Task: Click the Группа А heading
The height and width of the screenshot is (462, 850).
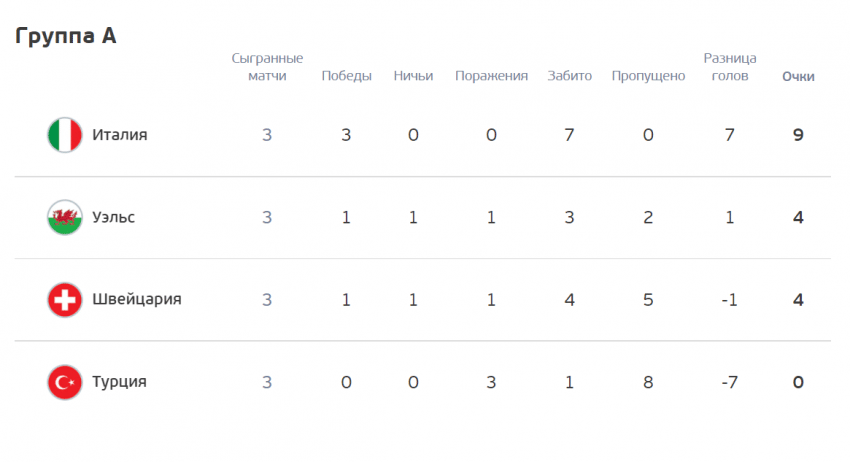Action: tap(66, 36)
